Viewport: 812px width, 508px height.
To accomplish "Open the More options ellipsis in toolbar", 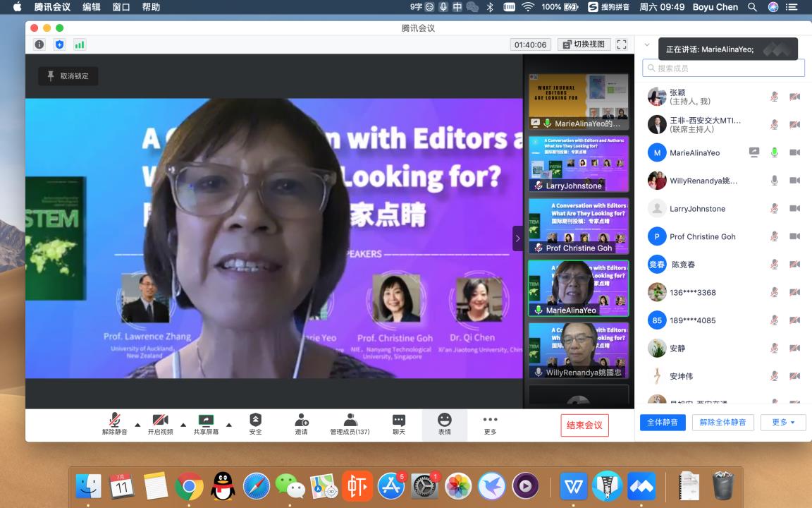I will click(490, 424).
